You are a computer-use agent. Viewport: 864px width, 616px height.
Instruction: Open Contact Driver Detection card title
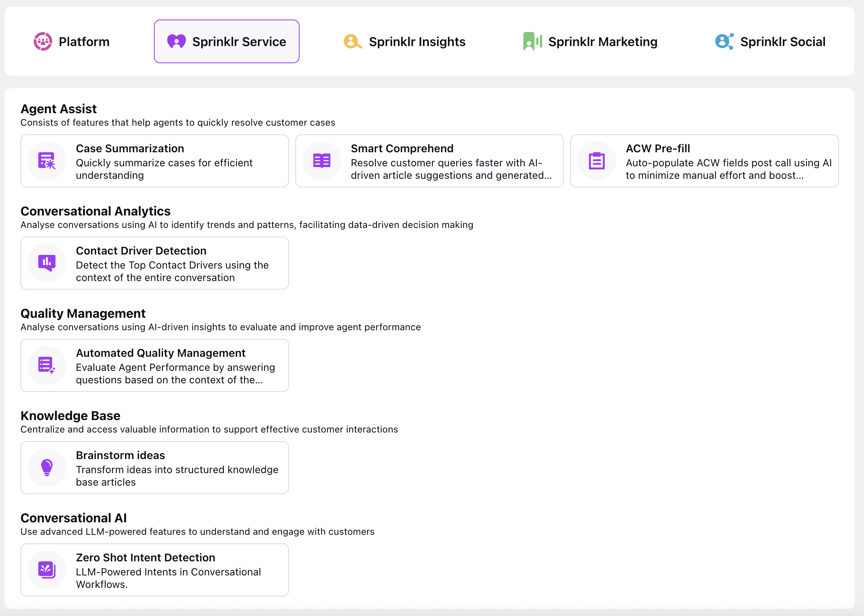coord(141,251)
